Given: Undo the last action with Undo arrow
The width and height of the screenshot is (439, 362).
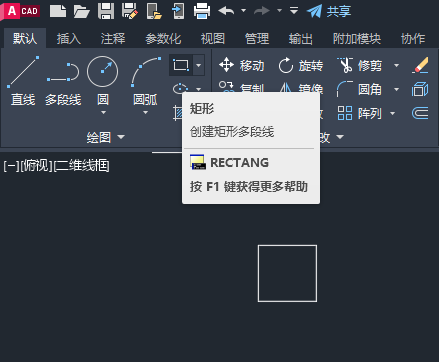Looking at the screenshot, I should (226, 11).
